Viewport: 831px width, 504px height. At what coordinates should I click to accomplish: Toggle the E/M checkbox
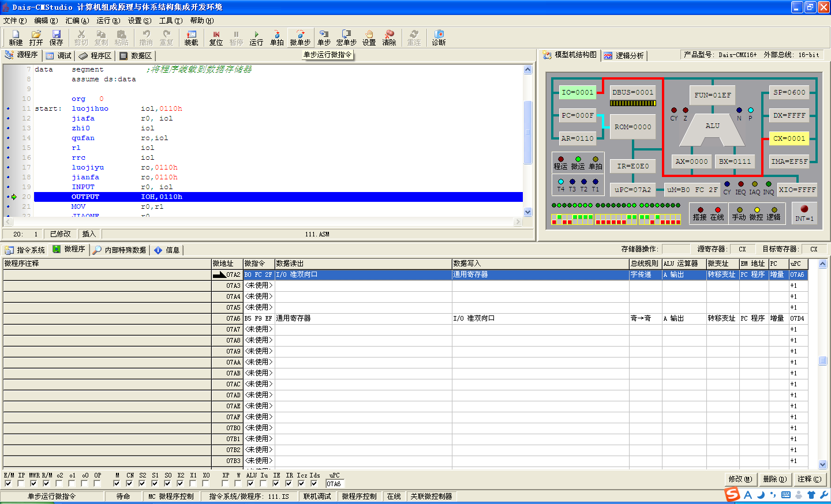click(8, 484)
